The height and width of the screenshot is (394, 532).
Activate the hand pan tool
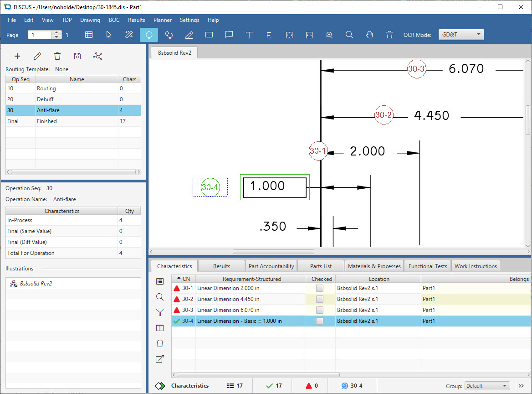pyautogui.click(x=369, y=34)
